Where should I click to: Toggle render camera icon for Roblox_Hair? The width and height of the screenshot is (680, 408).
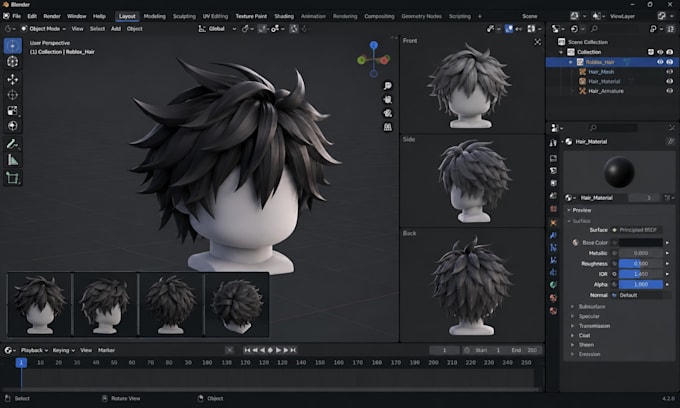click(x=670, y=62)
